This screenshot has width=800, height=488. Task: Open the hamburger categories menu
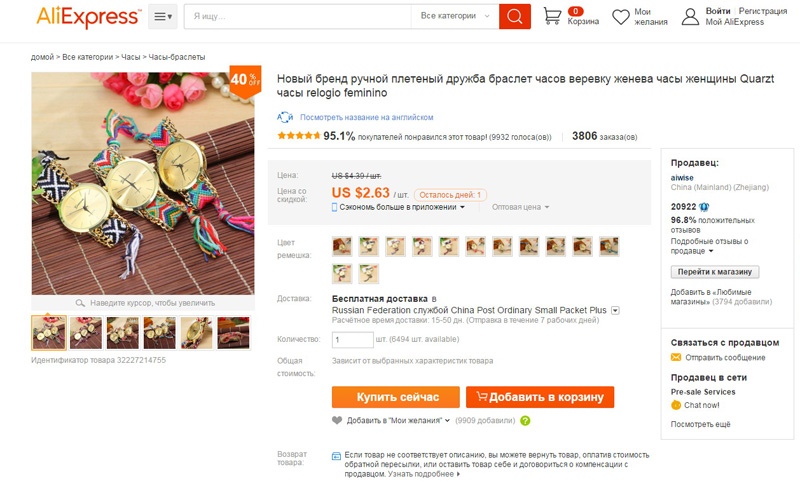[163, 16]
